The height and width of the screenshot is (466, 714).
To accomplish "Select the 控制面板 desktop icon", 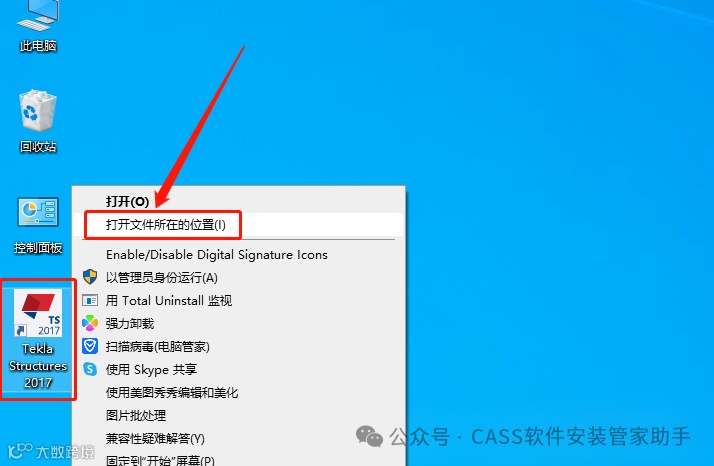I will coord(38,225).
